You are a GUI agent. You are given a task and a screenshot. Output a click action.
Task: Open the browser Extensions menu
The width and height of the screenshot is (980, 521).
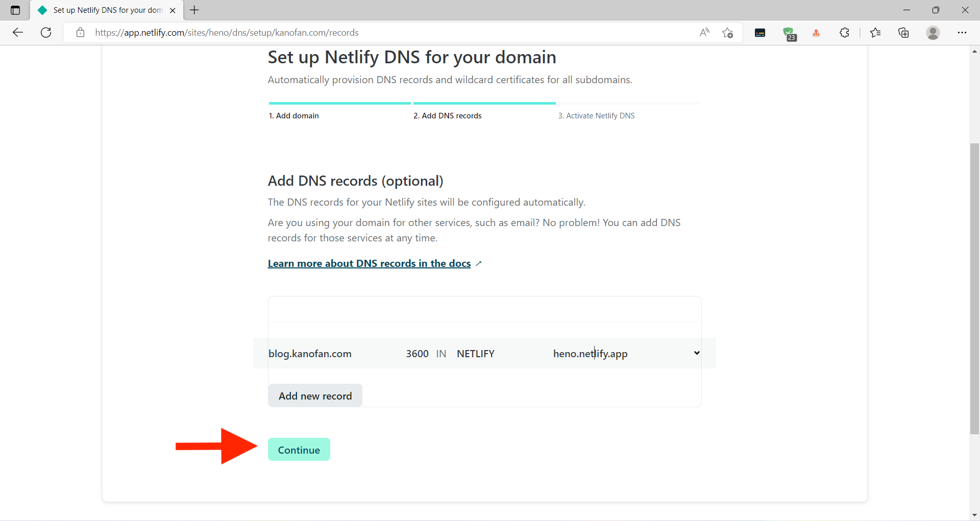pyautogui.click(x=844, y=33)
